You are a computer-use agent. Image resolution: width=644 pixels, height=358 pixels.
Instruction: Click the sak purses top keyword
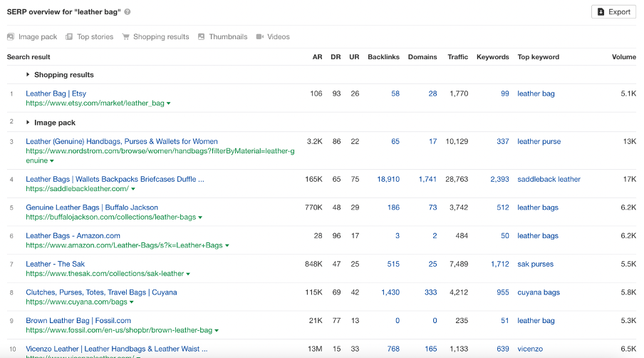click(535, 264)
